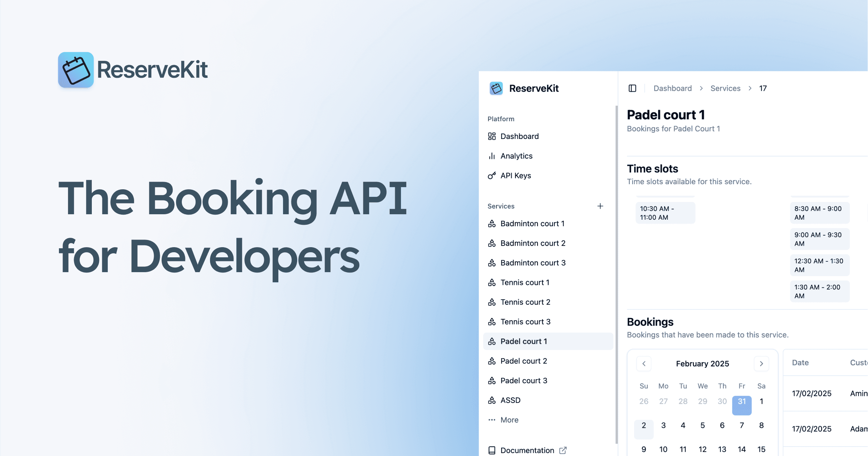Image resolution: width=868 pixels, height=456 pixels.
Task: Click the Padel court 1 page heading
Action: 666,115
